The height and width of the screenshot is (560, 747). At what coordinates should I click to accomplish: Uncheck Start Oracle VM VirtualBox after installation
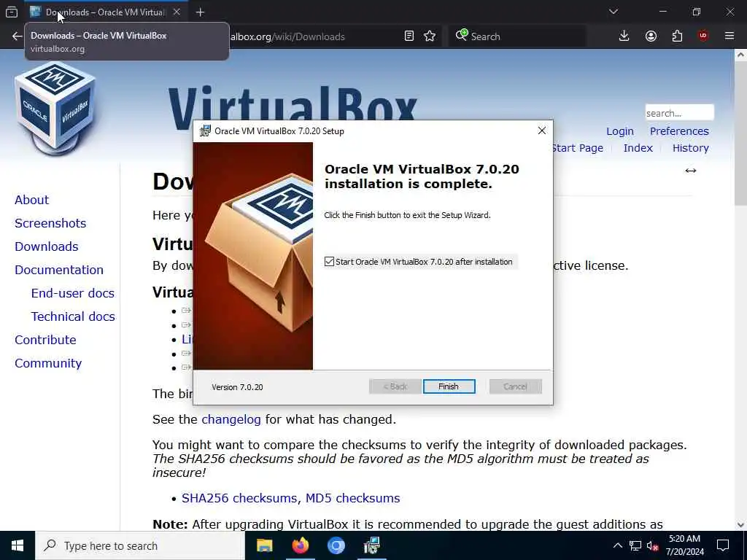(x=329, y=262)
